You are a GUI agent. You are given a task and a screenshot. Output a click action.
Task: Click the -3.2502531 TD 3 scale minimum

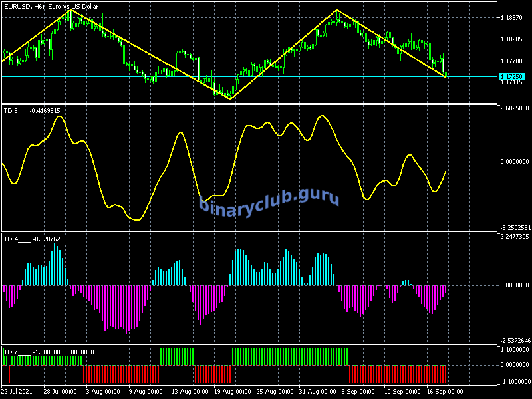pyautogui.click(x=514, y=227)
